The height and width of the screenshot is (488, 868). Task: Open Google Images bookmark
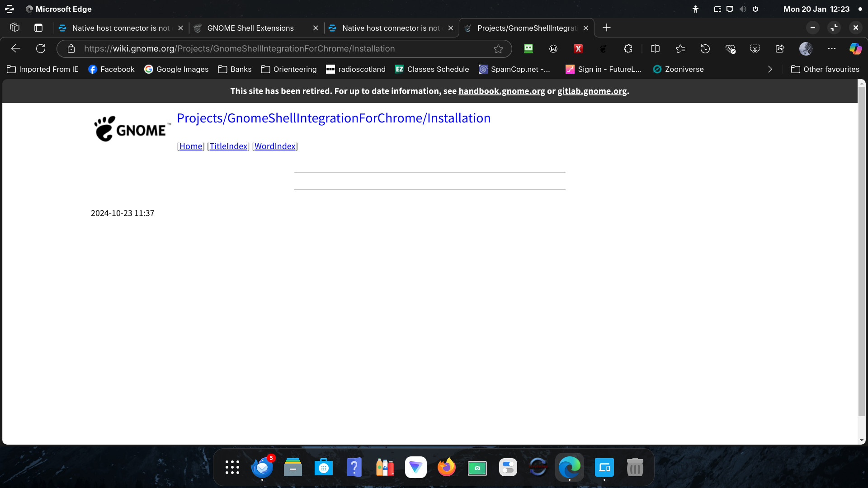[176, 69]
